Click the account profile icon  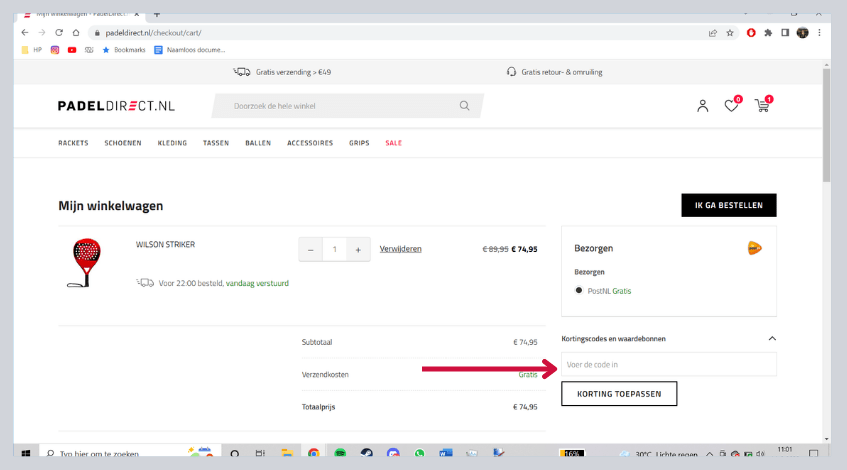pos(703,106)
